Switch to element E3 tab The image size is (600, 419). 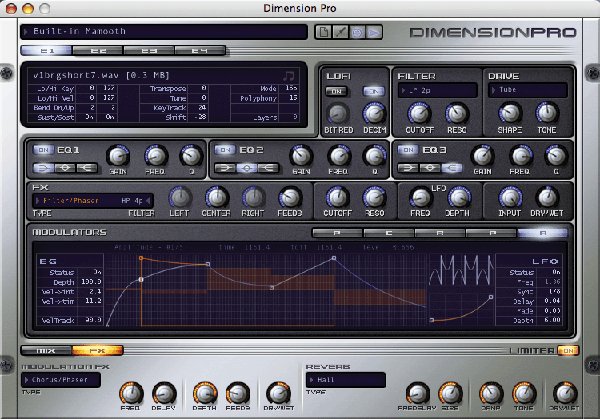click(149, 51)
